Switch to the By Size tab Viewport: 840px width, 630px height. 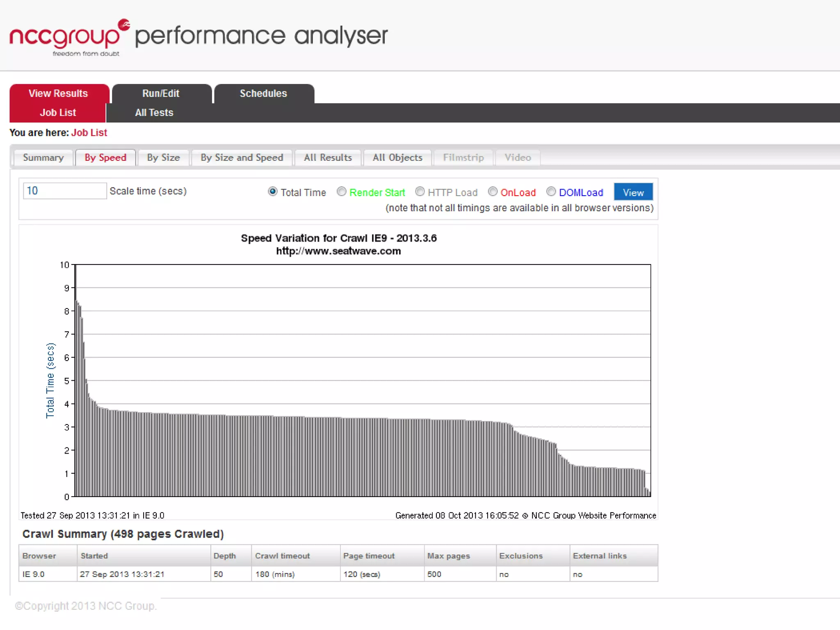[x=163, y=158]
